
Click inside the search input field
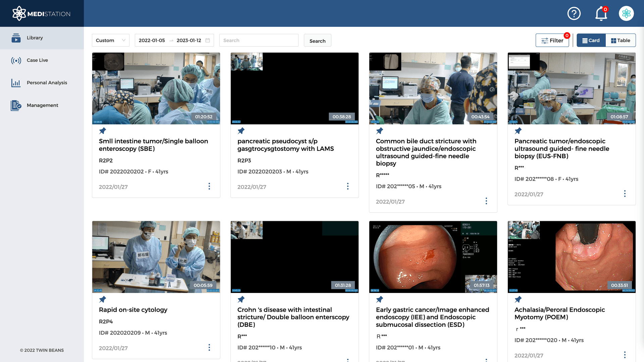pos(259,40)
